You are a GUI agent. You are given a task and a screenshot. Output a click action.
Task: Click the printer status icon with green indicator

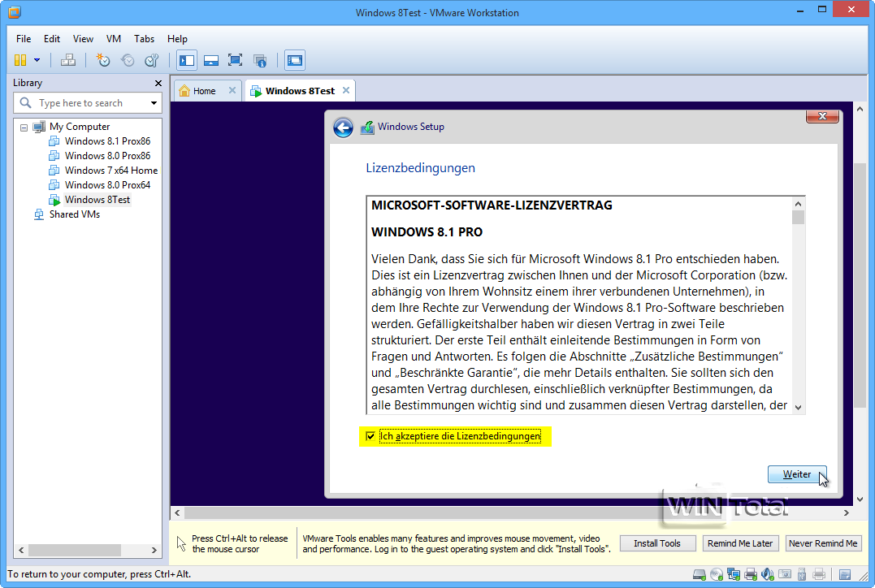coord(751,574)
